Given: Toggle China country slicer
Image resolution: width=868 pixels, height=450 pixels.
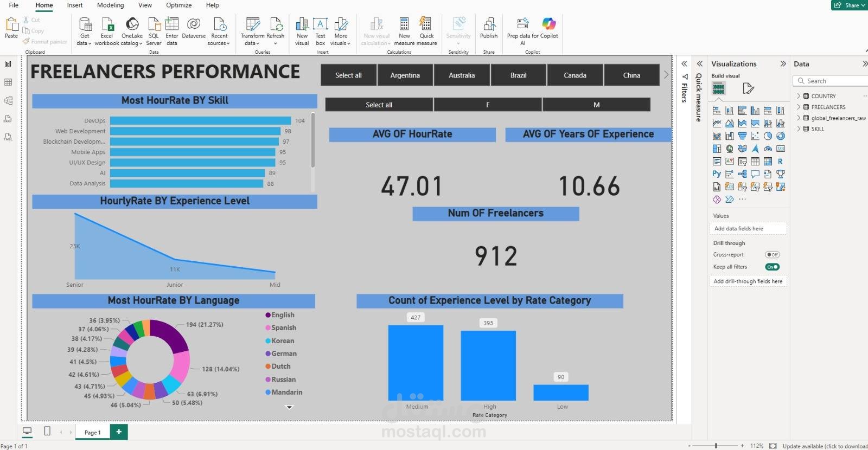Looking at the screenshot, I should tap(631, 75).
